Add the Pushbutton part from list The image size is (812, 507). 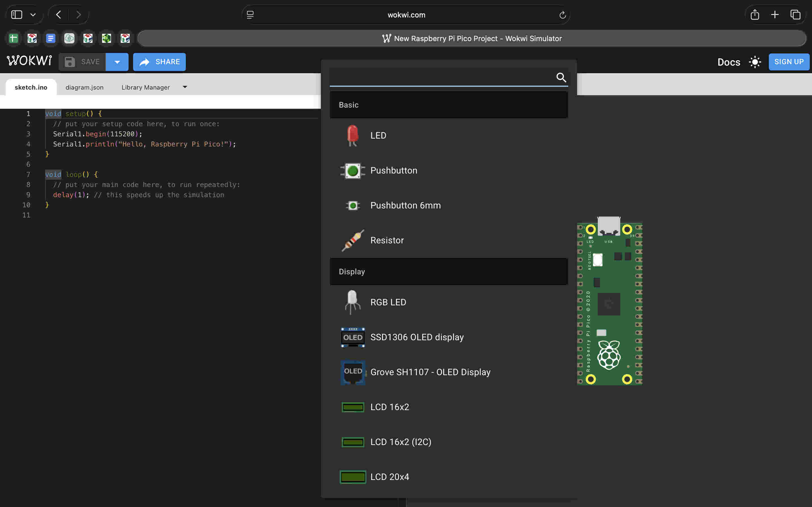coord(393,170)
